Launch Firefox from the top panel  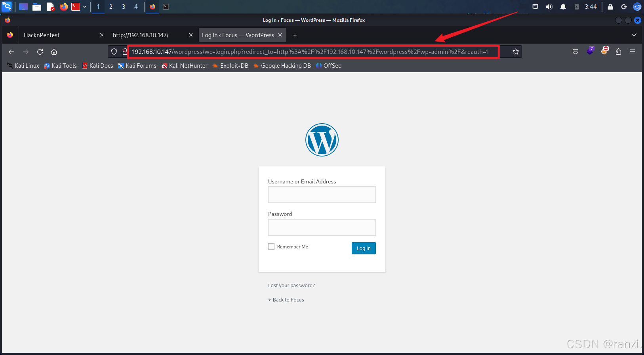[64, 7]
